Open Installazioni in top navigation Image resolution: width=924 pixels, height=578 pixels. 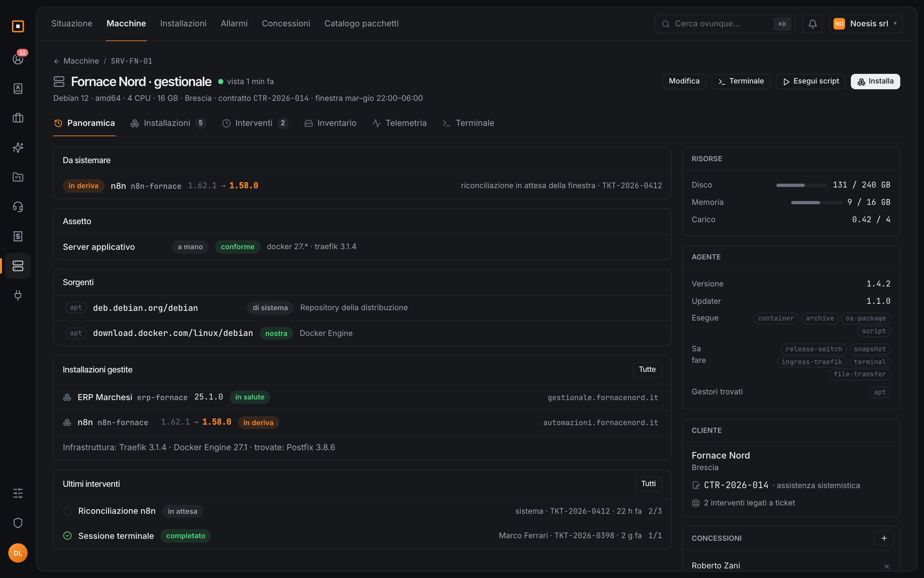[183, 24]
